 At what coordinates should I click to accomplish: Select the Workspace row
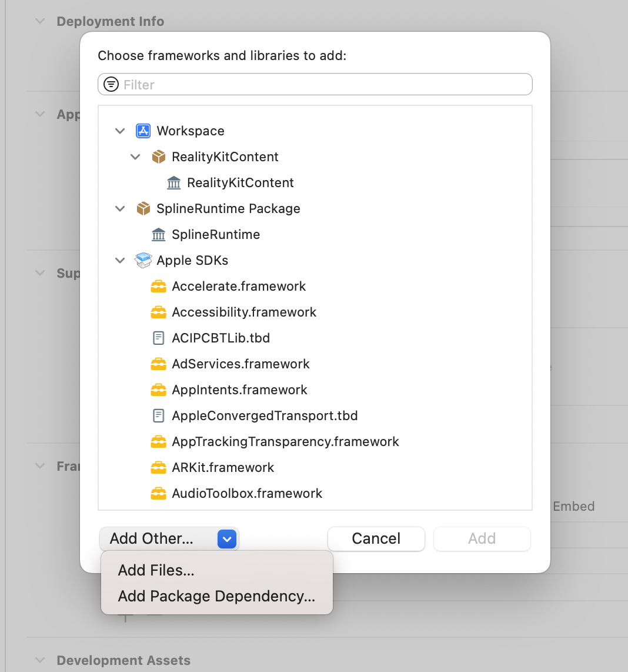pos(315,131)
